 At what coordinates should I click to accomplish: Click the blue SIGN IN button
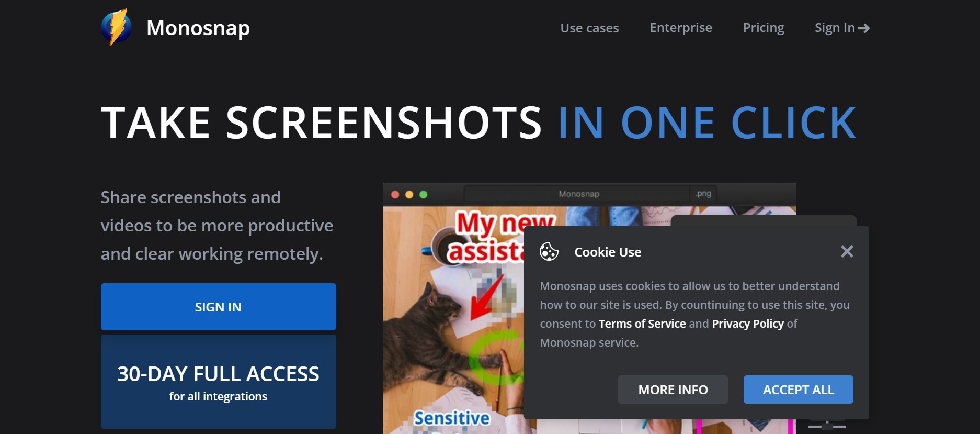(219, 307)
